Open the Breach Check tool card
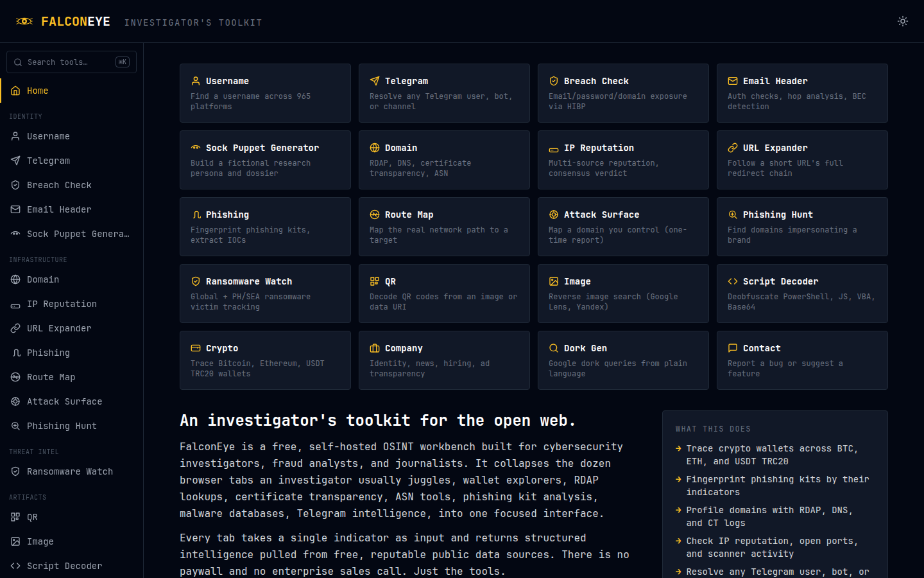 click(x=623, y=93)
